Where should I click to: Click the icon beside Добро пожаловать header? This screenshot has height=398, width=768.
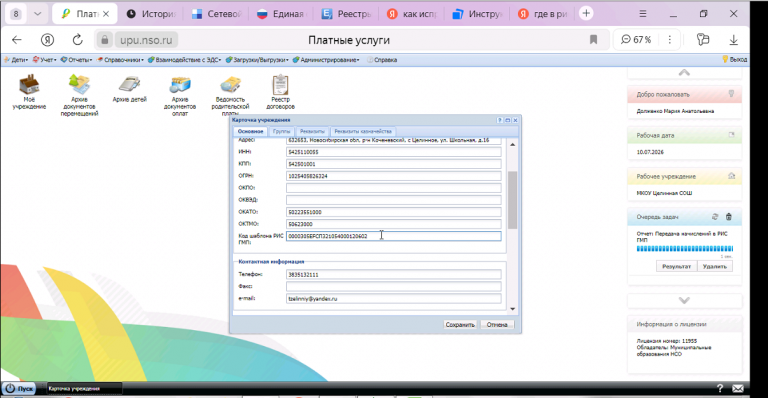pyautogui.click(x=731, y=94)
